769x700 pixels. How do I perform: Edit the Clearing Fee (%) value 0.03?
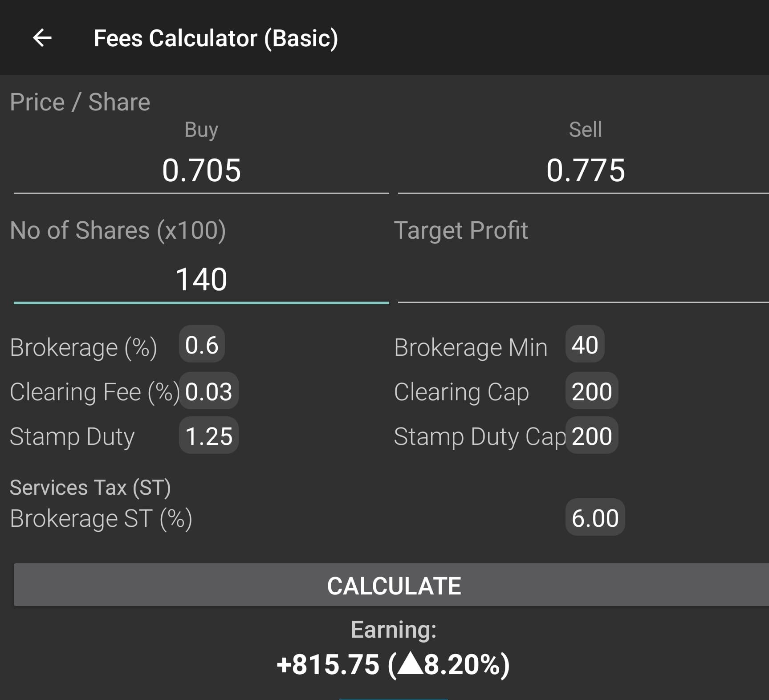tap(208, 391)
